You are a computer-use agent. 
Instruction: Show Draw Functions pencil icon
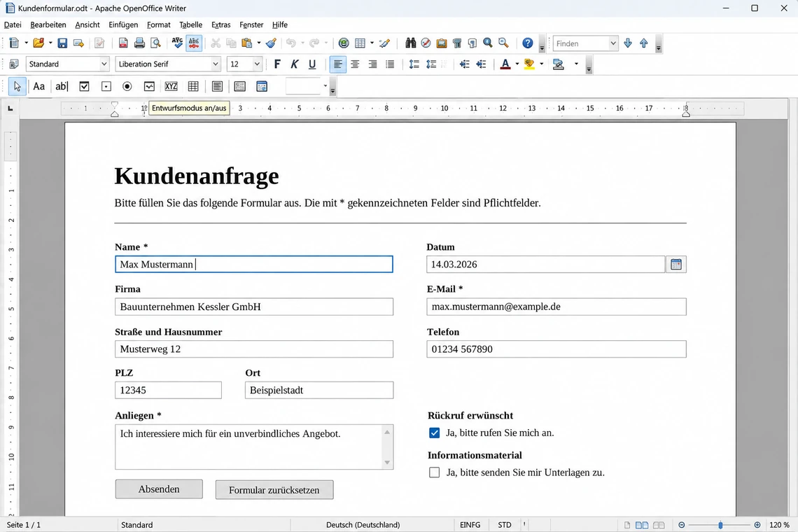point(385,43)
